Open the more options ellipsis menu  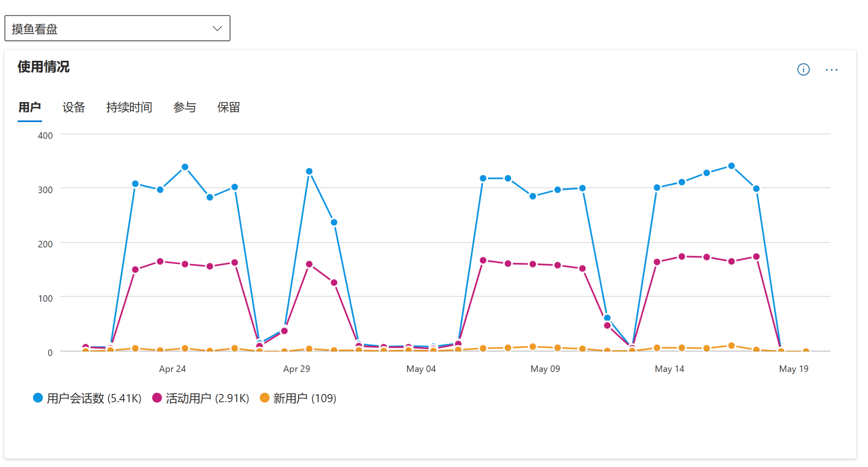point(832,70)
